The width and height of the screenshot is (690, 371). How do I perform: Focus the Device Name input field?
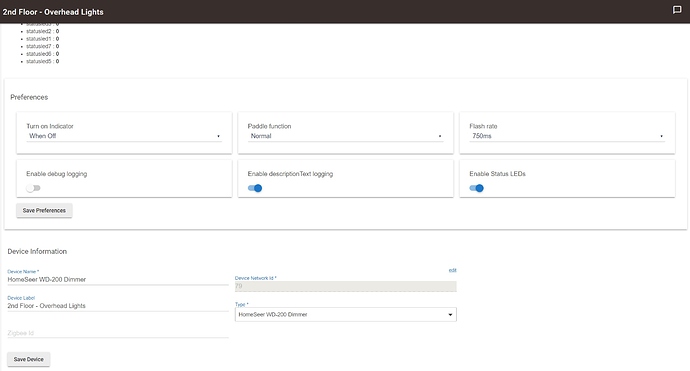pyautogui.click(x=118, y=279)
